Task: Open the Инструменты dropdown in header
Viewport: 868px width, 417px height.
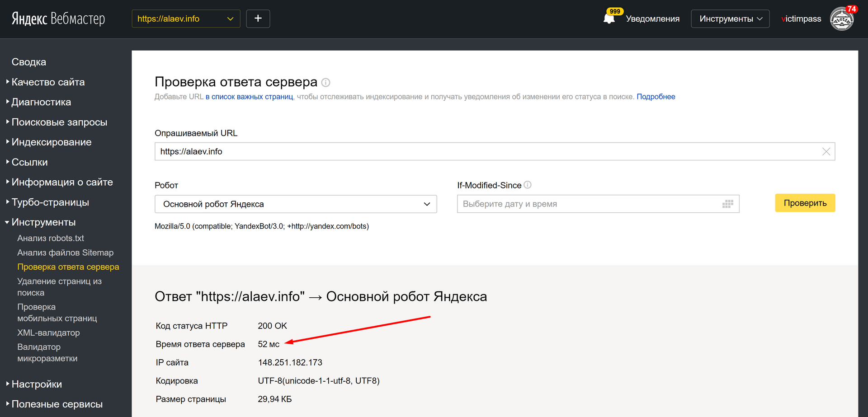Action: 730,19
